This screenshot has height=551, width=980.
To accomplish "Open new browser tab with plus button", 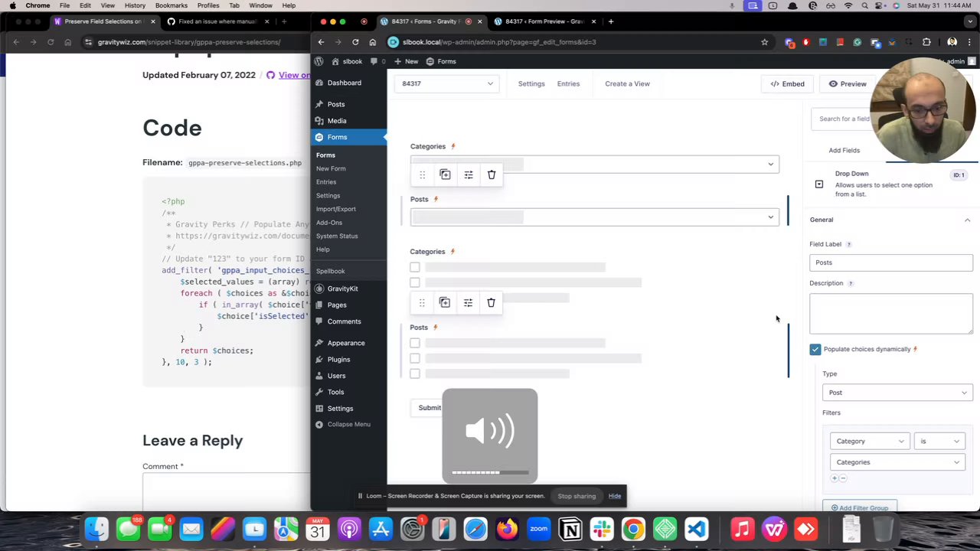I will click(x=610, y=21).
